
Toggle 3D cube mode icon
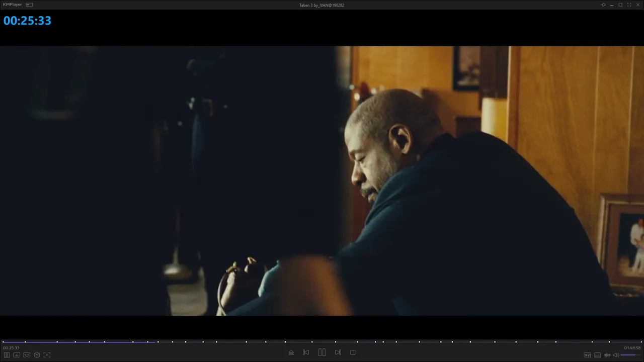point(37,355)
